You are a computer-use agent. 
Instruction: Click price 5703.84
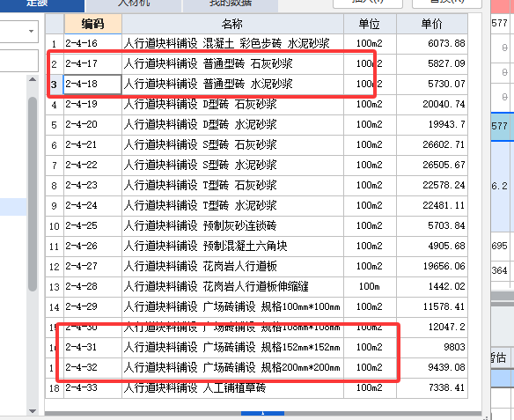[432, 226]
